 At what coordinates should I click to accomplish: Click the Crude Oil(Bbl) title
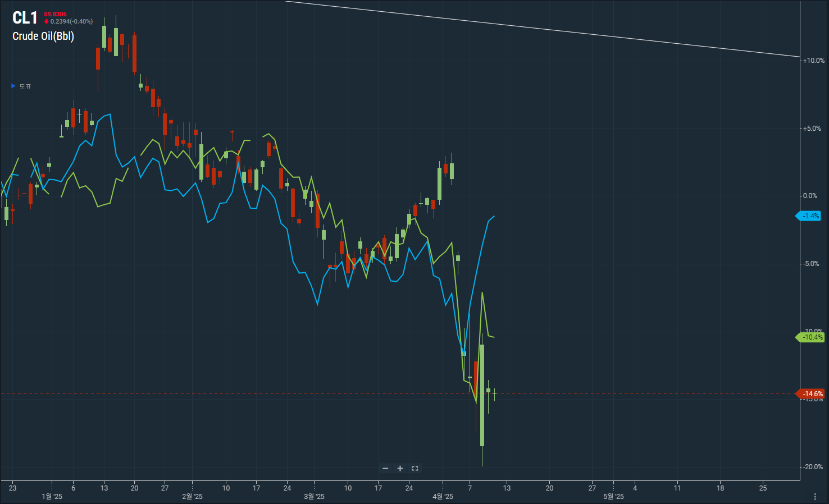pos(43,36)
